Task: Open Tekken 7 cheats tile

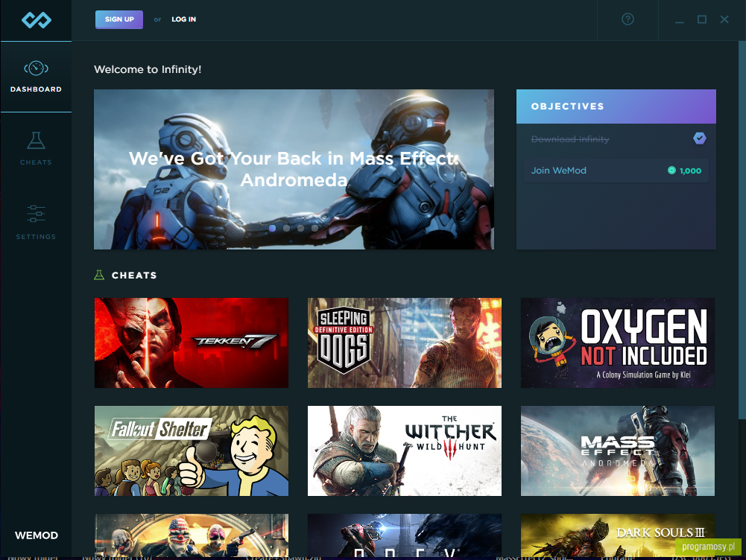Action: (192, 343)
